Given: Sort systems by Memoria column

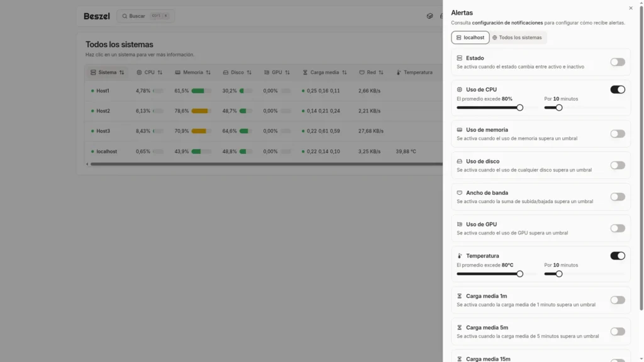Looking at the screenshot, I should coord(192,72).
